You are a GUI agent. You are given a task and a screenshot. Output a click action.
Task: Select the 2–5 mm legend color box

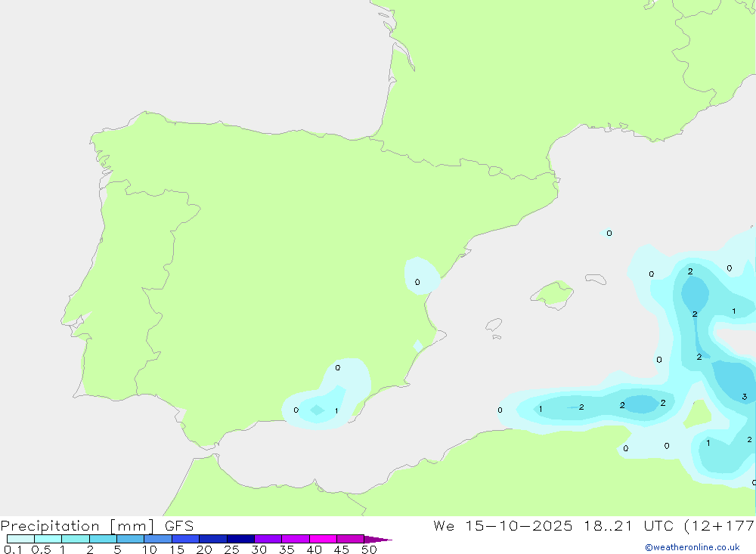[x=103, y=539]
